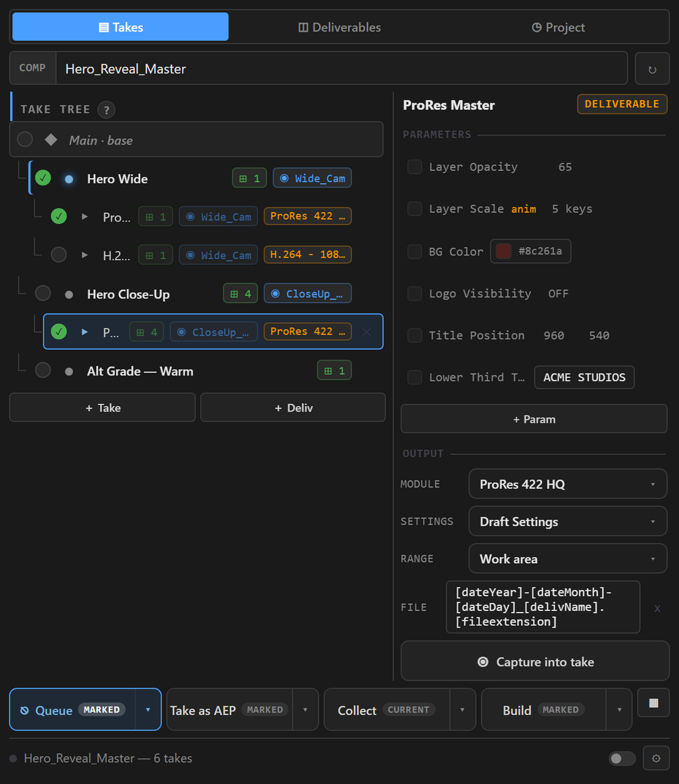Image resolution: width=679 pixels, height=784 pixels.
Task: Add a parameter with + Param
Action: pos(534,419)
